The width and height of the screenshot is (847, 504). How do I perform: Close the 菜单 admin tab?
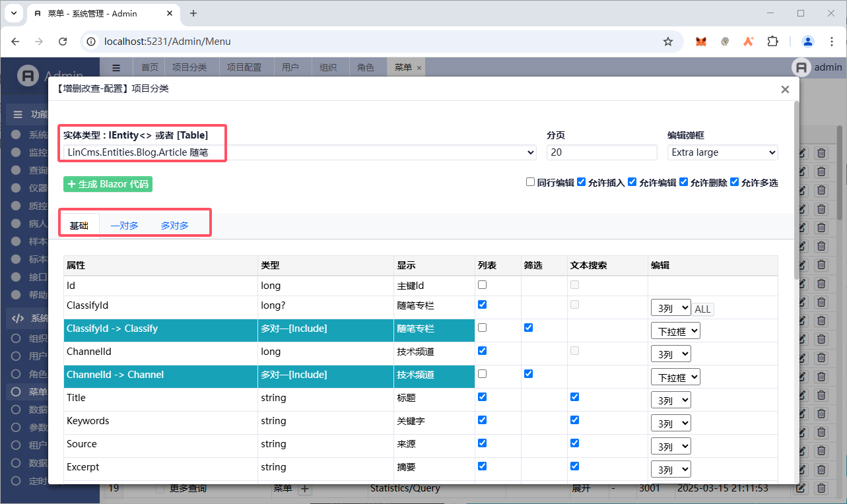(x=419, y=68)
